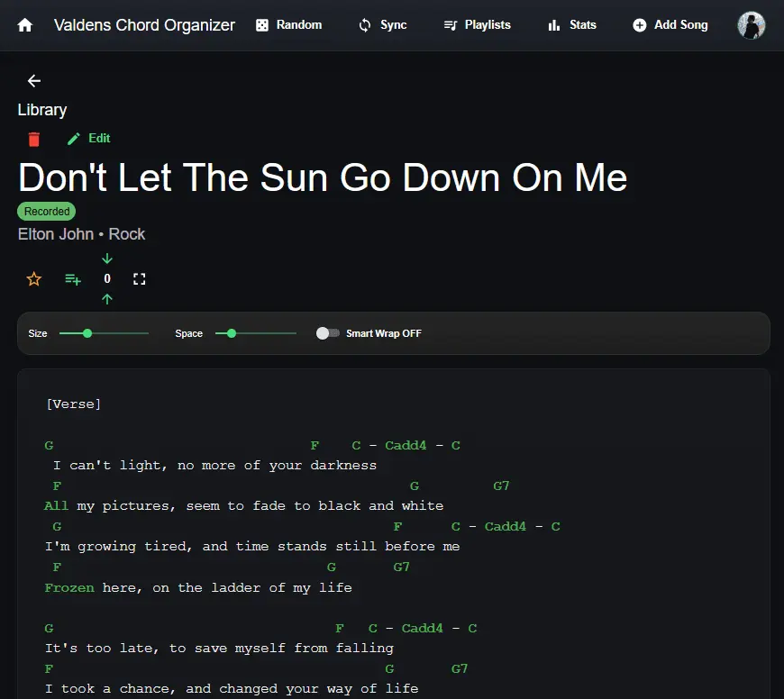Adjust the Size slider
This screenshot has height=699, width=784.
point(104,333)
